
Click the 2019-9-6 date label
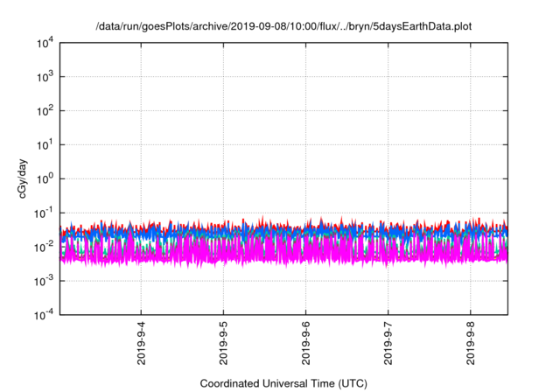pyautogui.click(x=305, y=343)
